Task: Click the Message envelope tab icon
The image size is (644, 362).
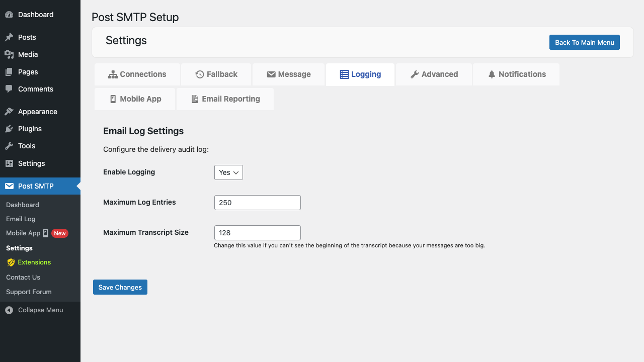Action: click(x=271, y=74)
